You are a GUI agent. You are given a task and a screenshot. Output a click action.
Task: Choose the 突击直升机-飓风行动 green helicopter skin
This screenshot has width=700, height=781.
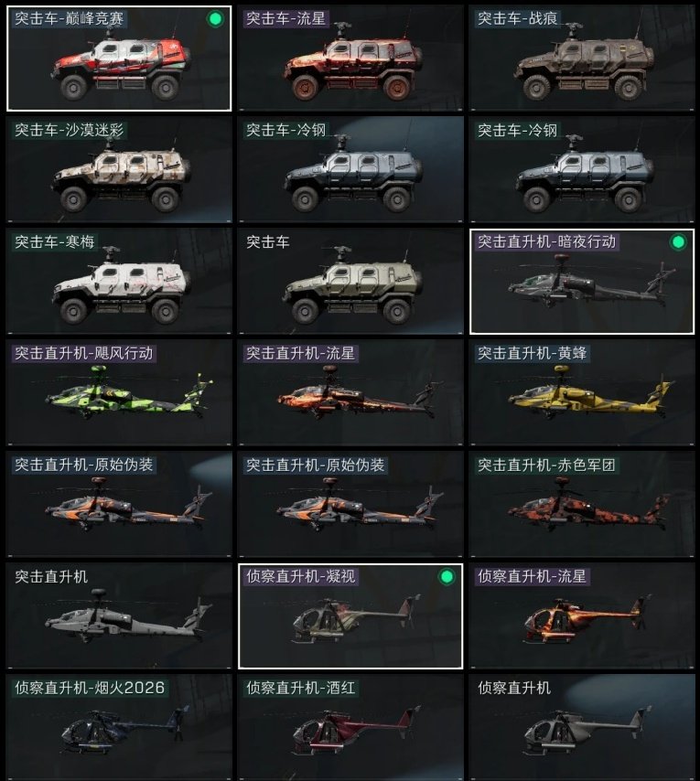click(119, 393)
